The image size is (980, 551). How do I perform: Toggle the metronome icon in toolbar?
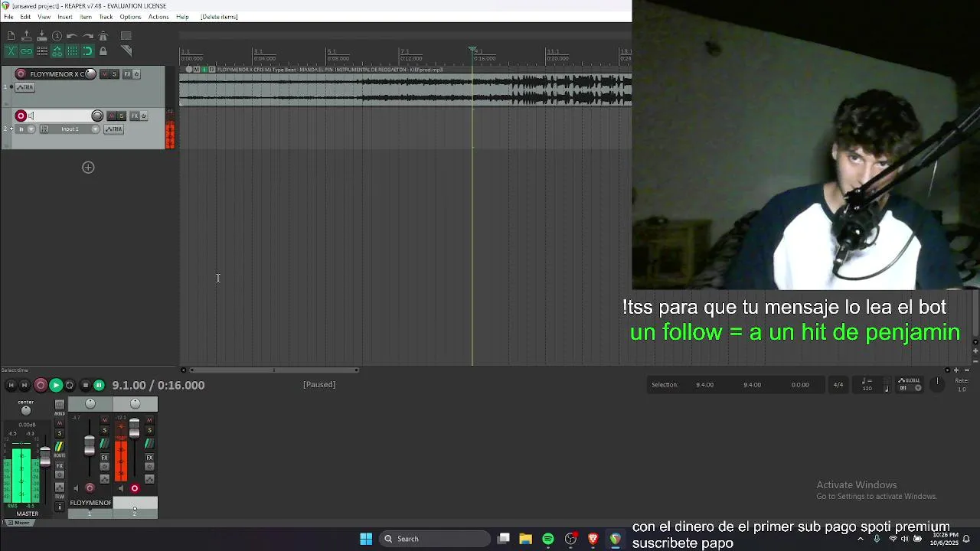tap(103, 36)
